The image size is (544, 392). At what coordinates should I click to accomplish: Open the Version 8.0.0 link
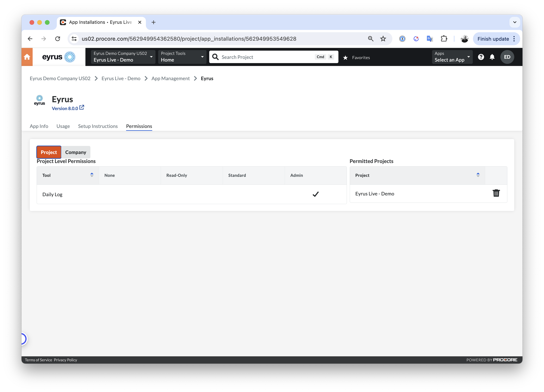65,109
